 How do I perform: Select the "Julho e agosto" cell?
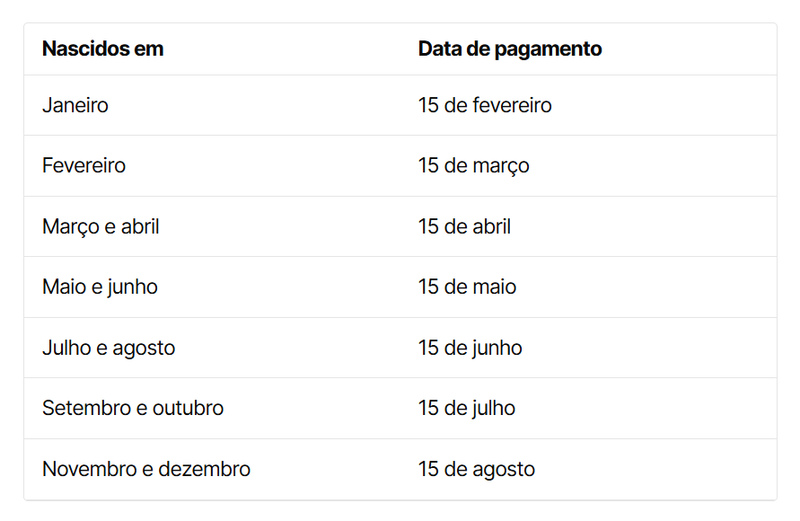(x=109, y=348)
